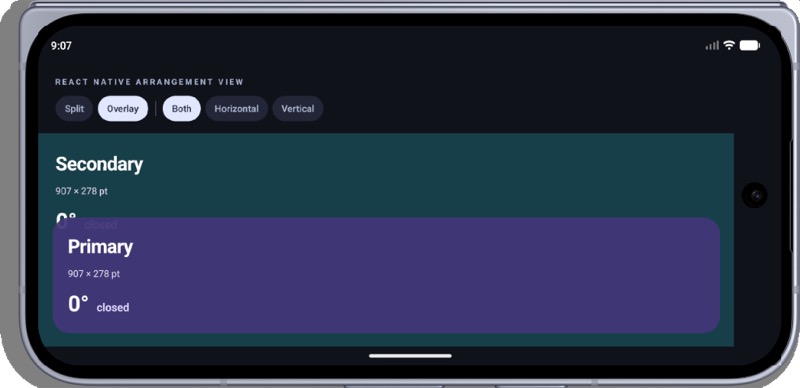800x388 pixels.
Task: Click Secondary pane's 907 × 278 pt size
Action: [82, 191]
